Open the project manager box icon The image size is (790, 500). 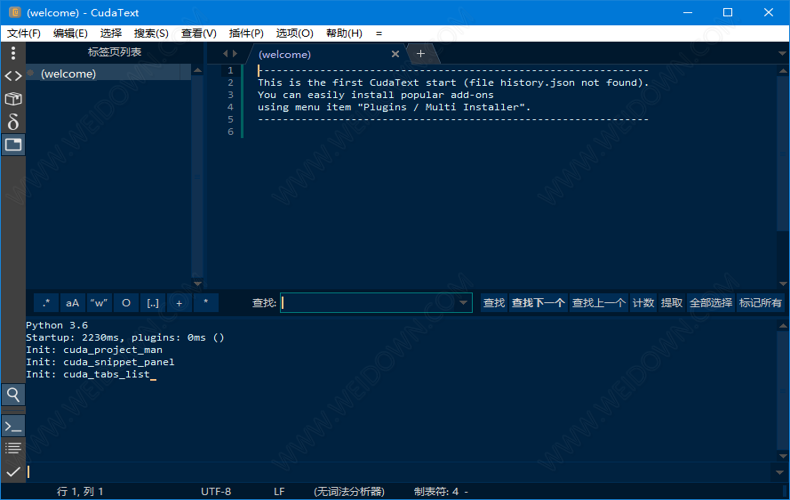coord(13,99)
